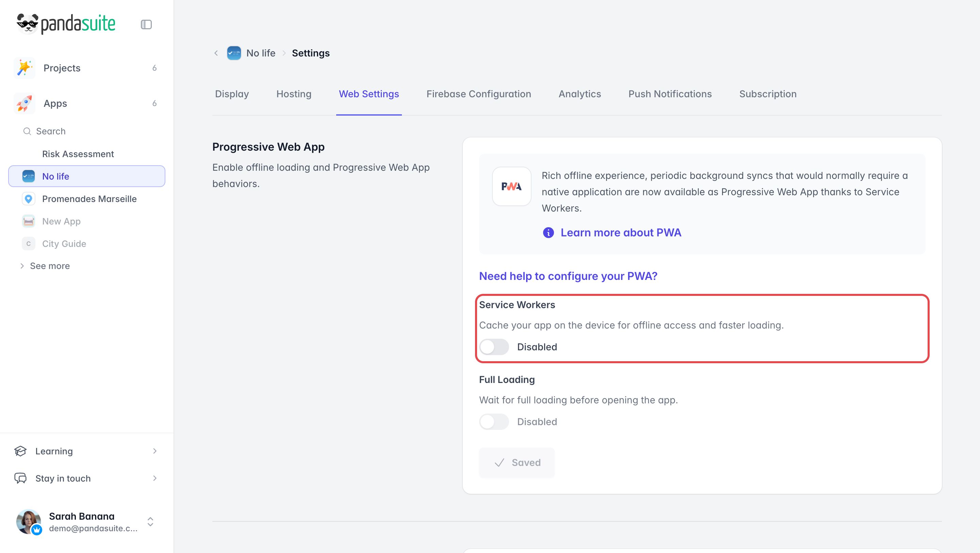Click the New App icon in sidebar
The image size is (980, 553).
(29, 221)
